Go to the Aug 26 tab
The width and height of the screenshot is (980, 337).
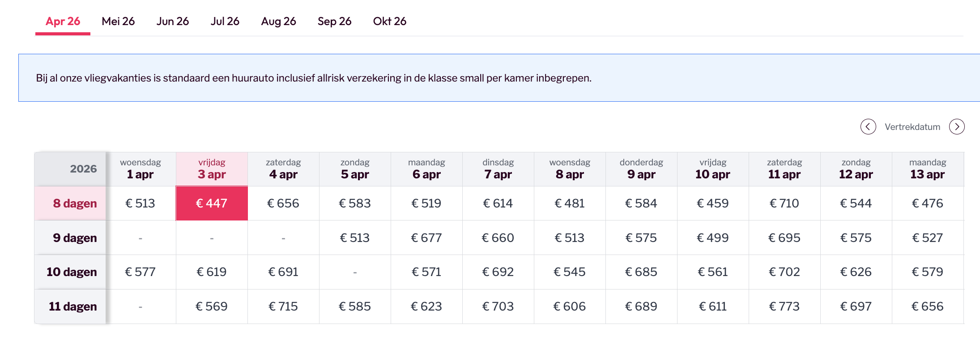pos(278,21)
